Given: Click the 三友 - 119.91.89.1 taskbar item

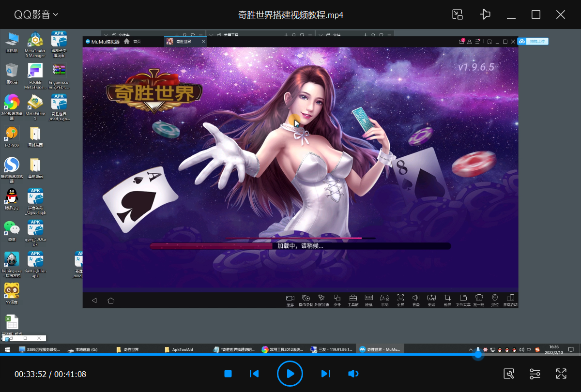Looking at the screenshot, I should [331, 349].
